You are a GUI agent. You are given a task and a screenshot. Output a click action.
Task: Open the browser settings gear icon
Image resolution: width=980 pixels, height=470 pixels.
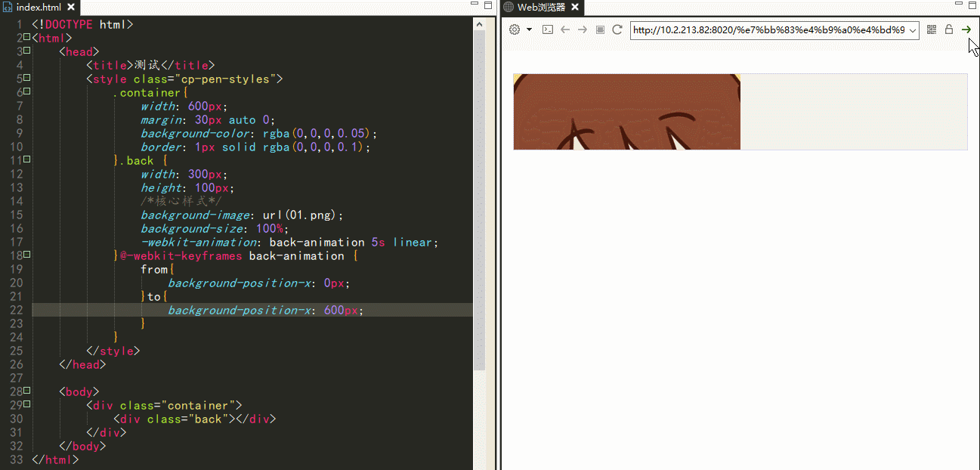(x=515, y=29)
